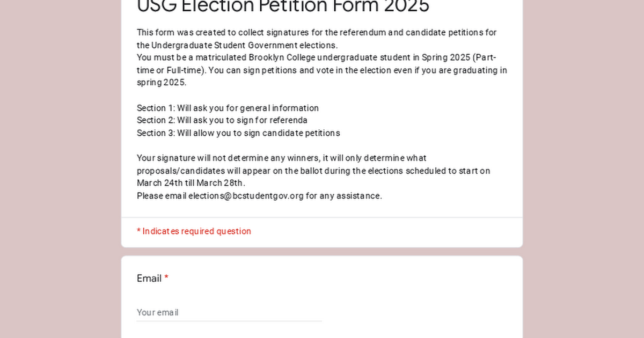Select the Section 3 candidate petitions line
This screenshot has width=644, height=338.
tap(238, 133)
